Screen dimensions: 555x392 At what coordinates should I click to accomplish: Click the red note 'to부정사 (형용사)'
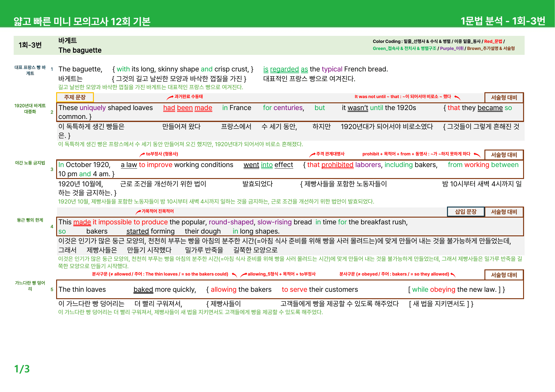[x=162, y=154]
